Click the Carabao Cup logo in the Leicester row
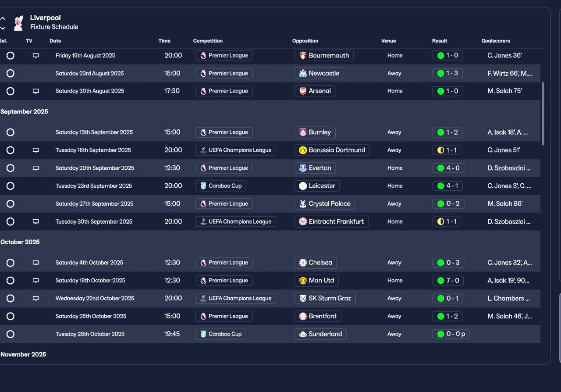561x392 pixels. [203, 186]
